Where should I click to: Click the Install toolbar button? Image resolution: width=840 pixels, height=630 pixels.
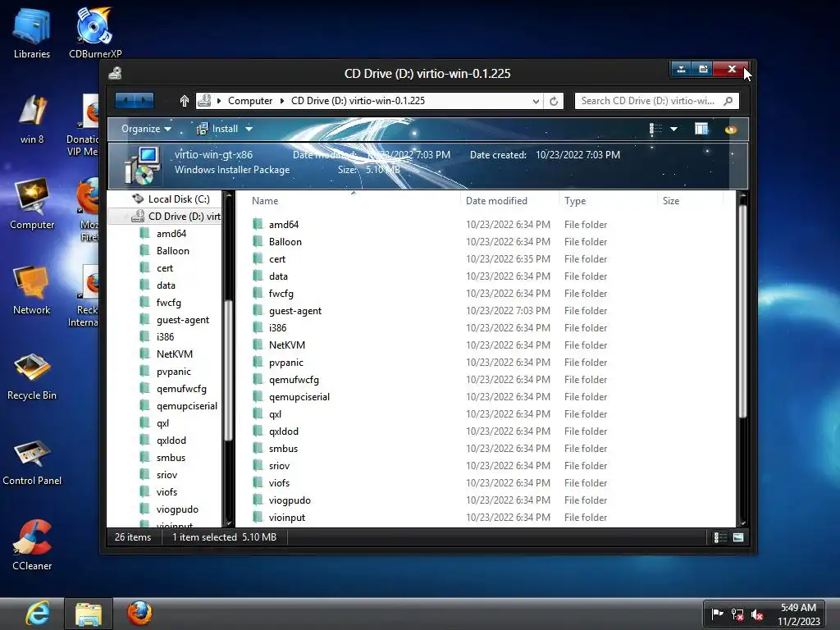point(217,129)
